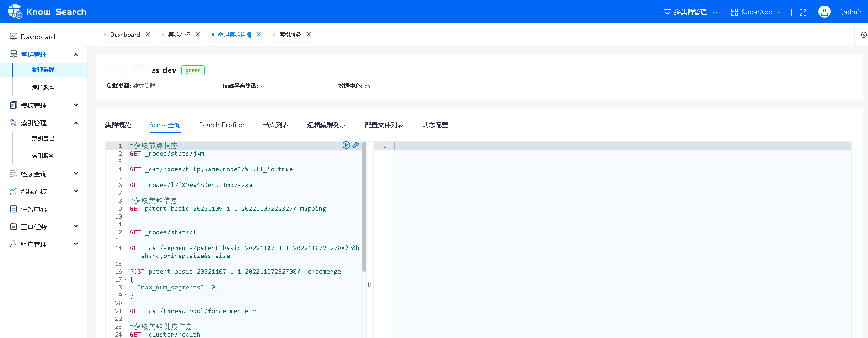Click the 租户管理 user icon
868x338 pixels.
pos(13,244)
